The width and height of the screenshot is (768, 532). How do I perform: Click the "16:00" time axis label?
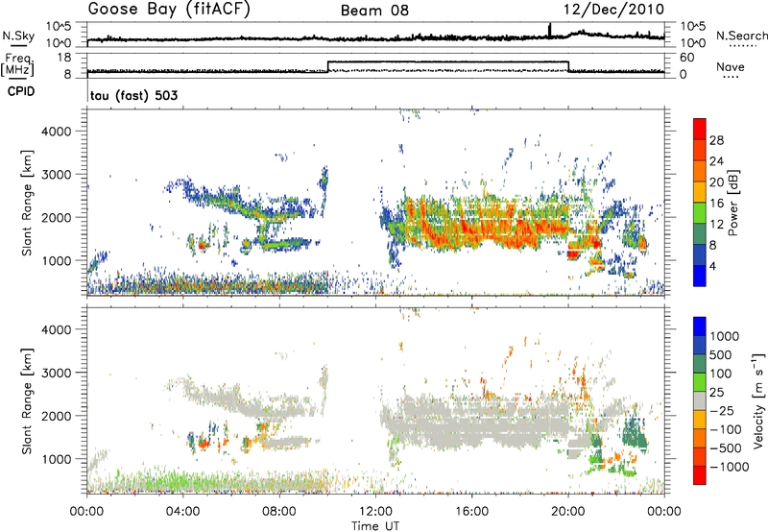(x=471, y=512)
